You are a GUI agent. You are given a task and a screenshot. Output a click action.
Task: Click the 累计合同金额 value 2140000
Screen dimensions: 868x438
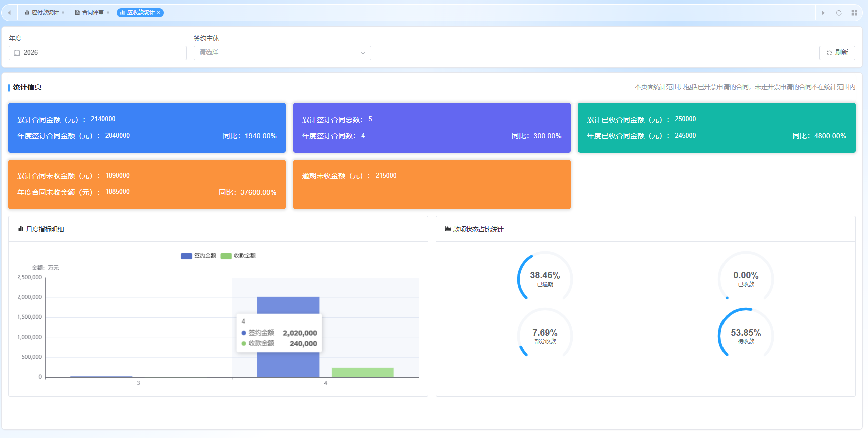pyautogui.click(x=103, y=119)
